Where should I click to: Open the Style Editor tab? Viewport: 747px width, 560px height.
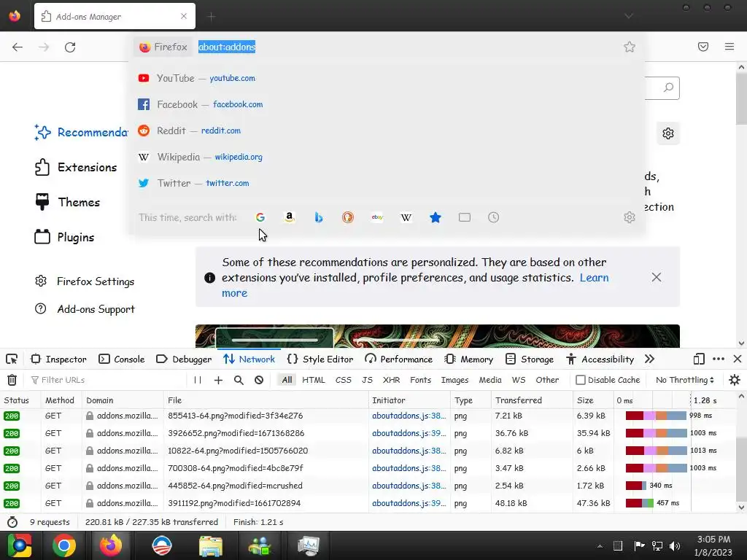(321, 359)
